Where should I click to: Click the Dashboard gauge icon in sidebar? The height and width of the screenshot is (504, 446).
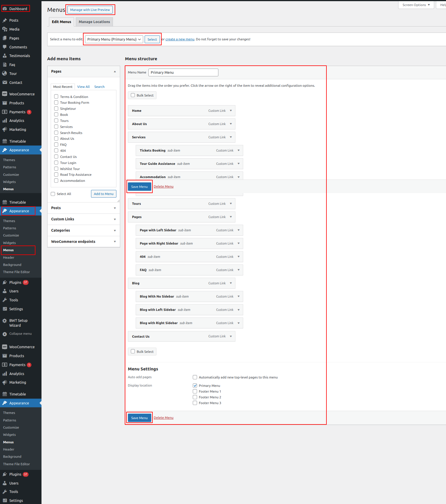tap(5, 9)
